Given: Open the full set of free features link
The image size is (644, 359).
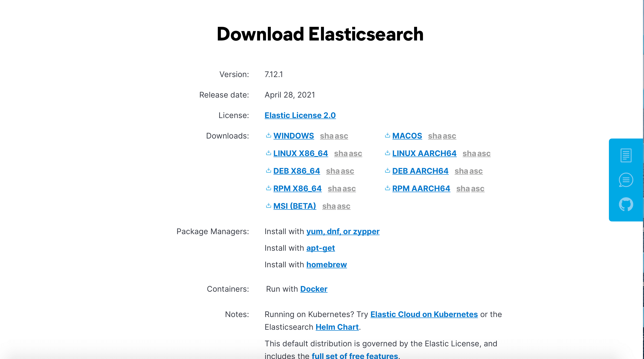Looking at the screenshot, I should [355, 356].
